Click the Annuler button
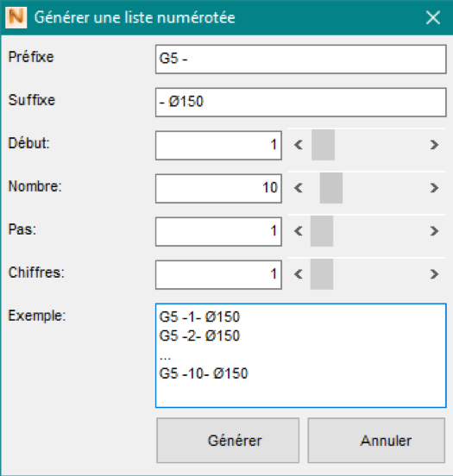 [x=376, y=441]
